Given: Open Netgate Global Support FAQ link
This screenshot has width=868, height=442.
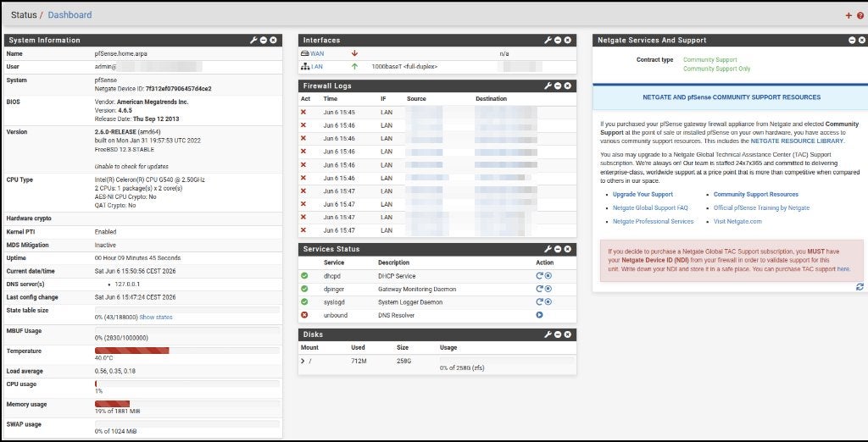Looking at the screenshot, I should coord(650,208).
